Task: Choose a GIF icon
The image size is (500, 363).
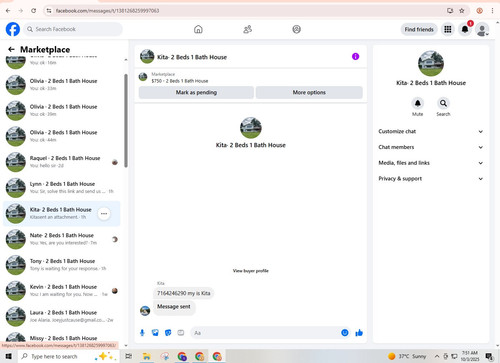Action: [181, 332]
